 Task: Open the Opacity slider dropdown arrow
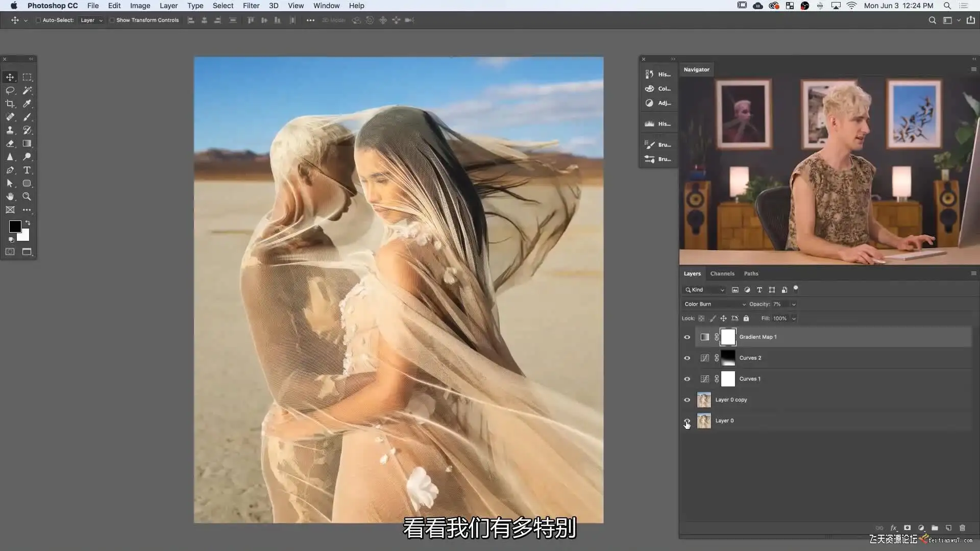coord(794,304)
